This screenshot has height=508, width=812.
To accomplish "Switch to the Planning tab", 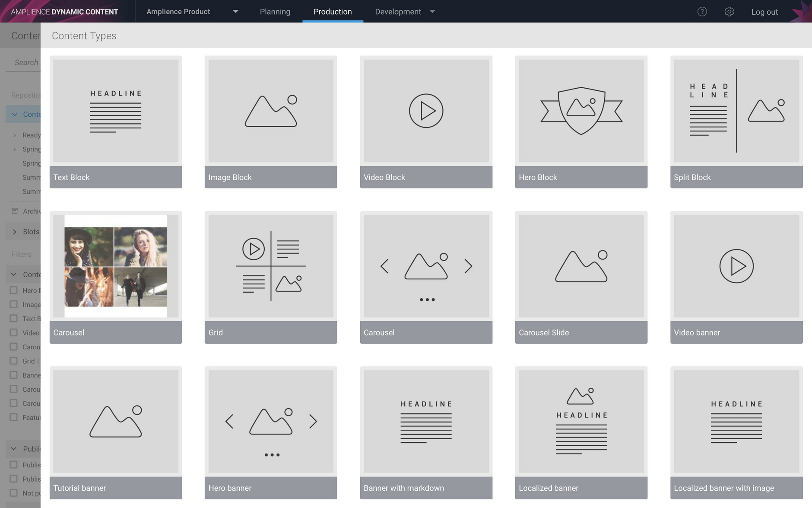I will (x=275, y=12).
